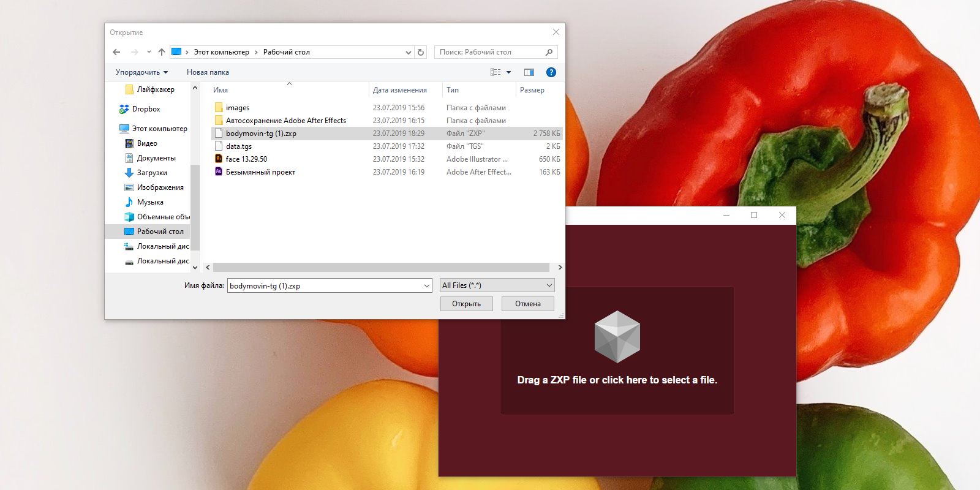Open the second Локальный диск entry
The width and height of the screenshot is (980, 490).
[x=157, y=261]
